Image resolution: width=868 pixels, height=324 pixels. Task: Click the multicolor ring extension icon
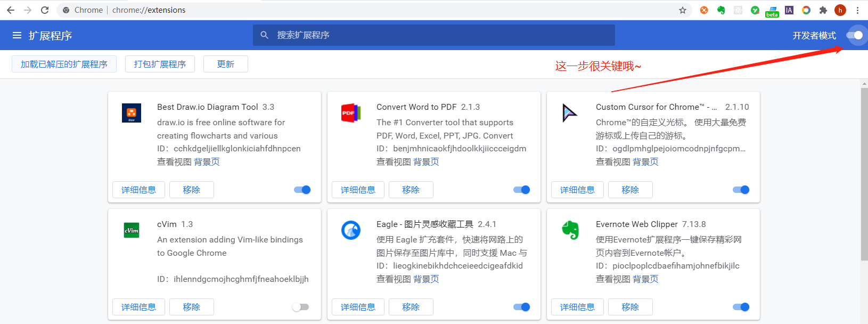[x=806, y=10]
